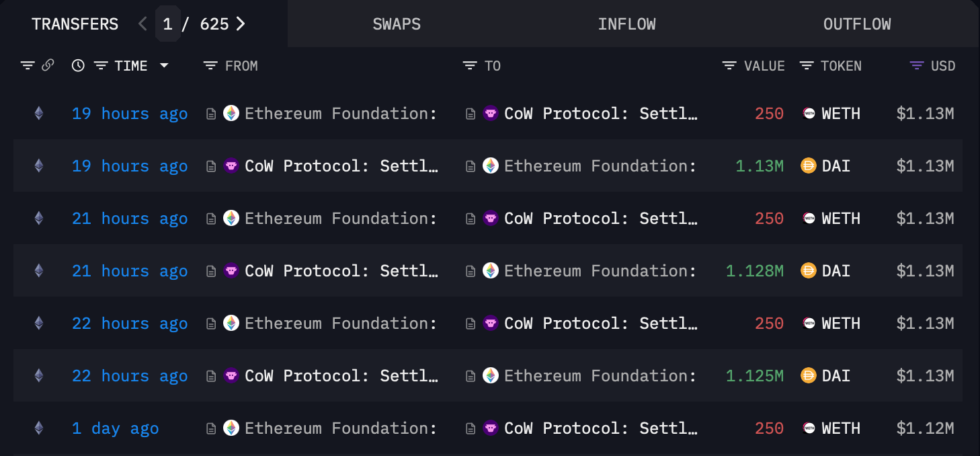Click the filter icon beside USD column
Viewport: 980px width, 456px height.
(x=915, y=65)
